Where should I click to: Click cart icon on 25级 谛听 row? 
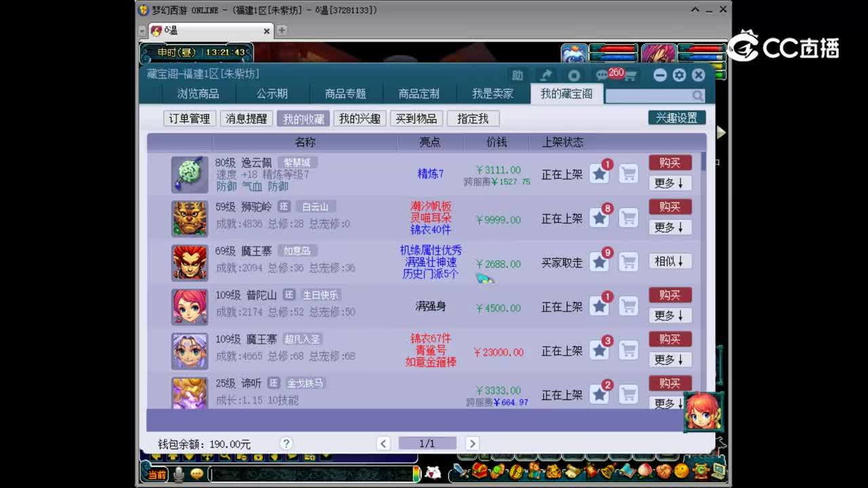(629, 394)
